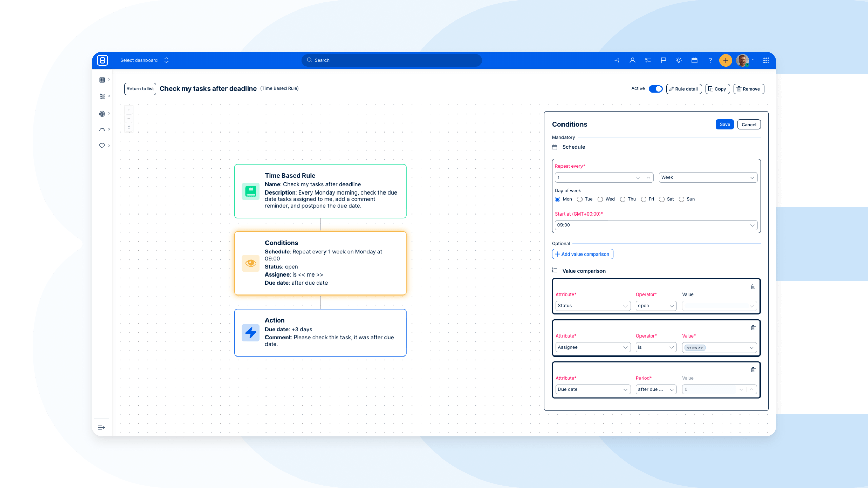Expand the left sidebar with arrow icon
This screenshot has height=488, width=868.
[101, 427]
